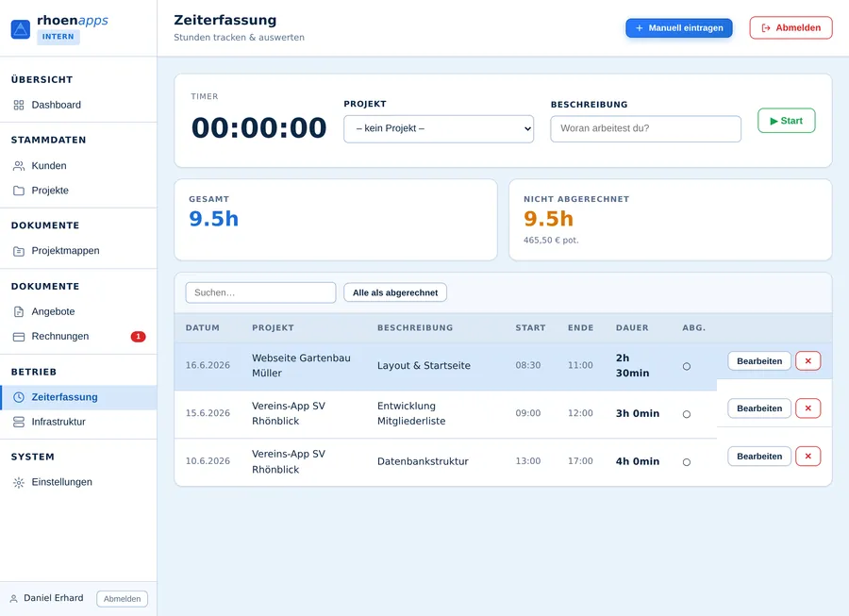Viewport: 849px width, 616px height.
Task: Click the Einstellungen gear icon
Action: coord(19,482)
